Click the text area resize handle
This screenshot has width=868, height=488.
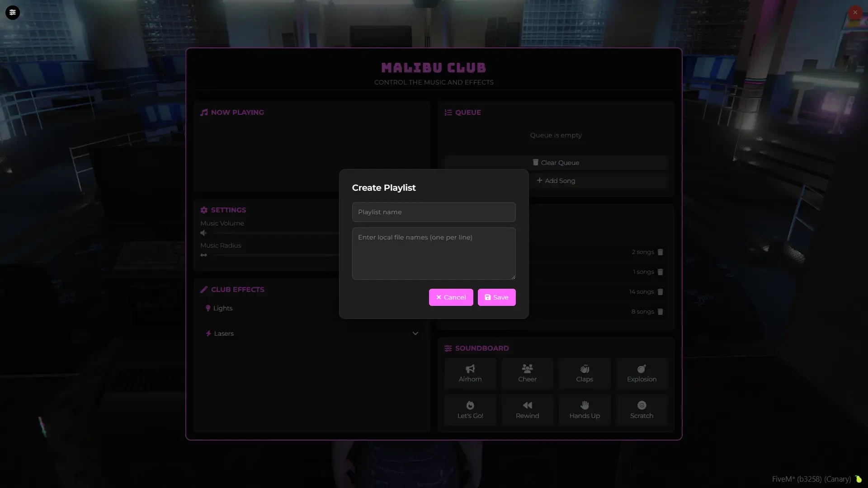tap(513, 277)
